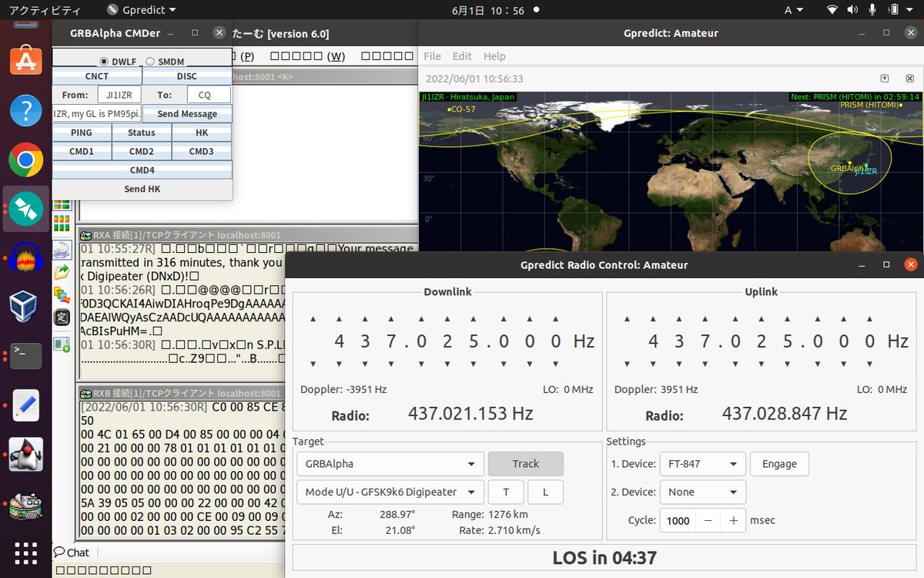924x578 pixels.
Task: Click the To field containing CQ
Action: click(x=209, y=95)
